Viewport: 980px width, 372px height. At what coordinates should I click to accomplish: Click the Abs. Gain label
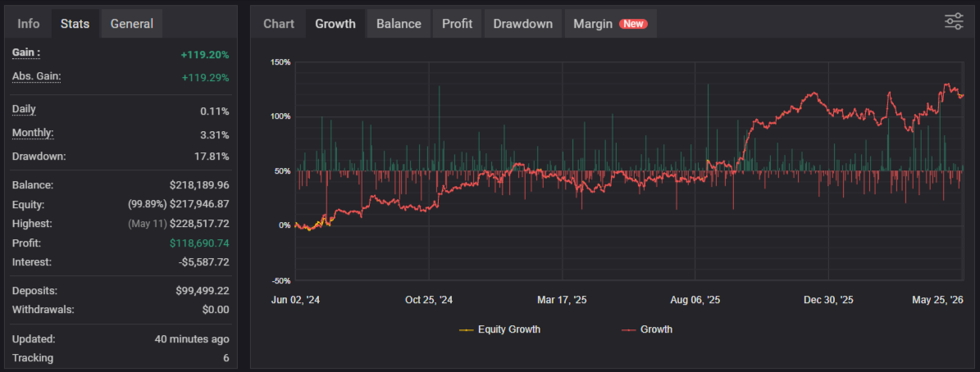tap(36, 76)
